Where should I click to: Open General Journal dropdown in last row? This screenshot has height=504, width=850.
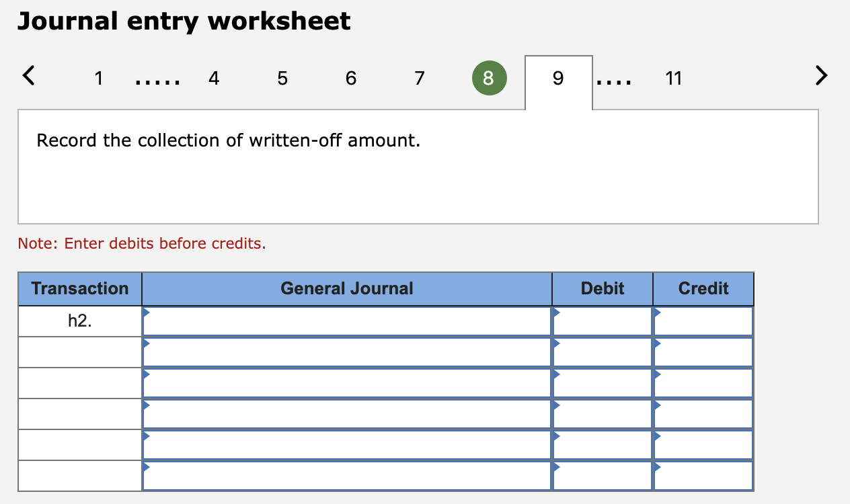(347, 476)
